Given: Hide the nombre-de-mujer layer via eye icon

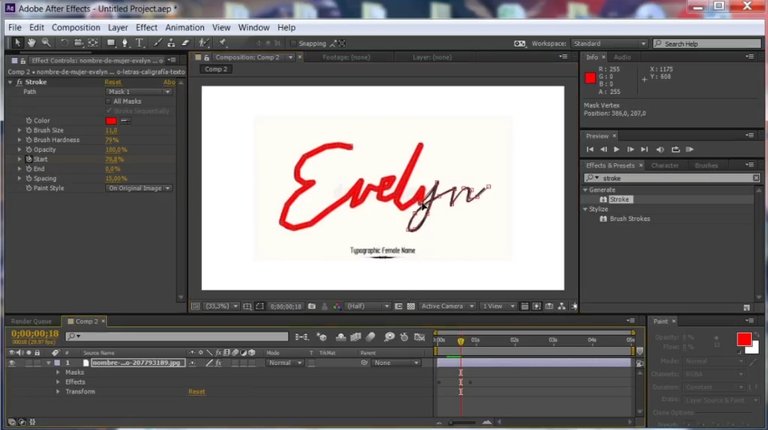Looking at the screenshot, I should (x=11, y=363).
